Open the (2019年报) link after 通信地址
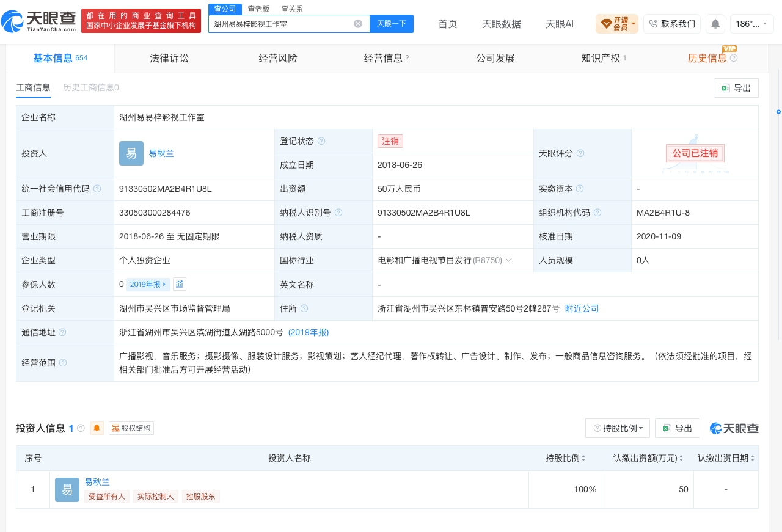 click(x=309, y=332)
